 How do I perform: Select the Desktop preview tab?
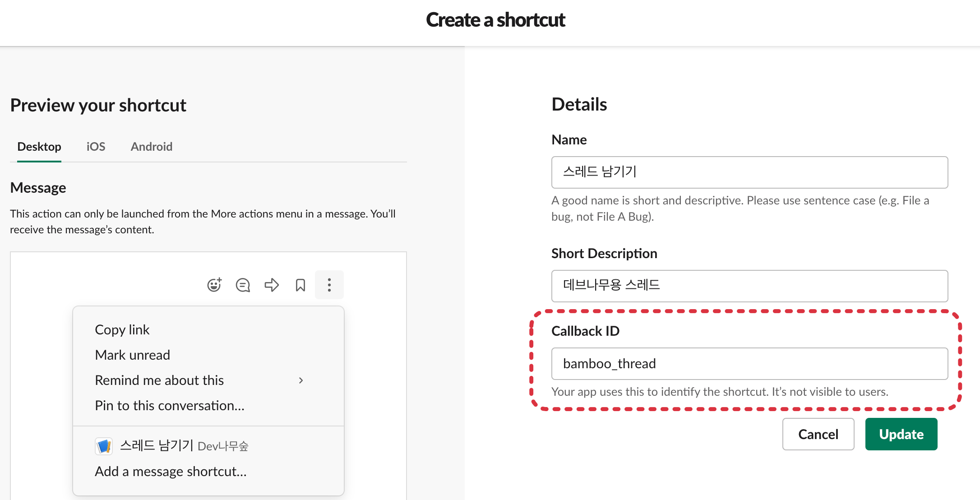coord(39,147)
